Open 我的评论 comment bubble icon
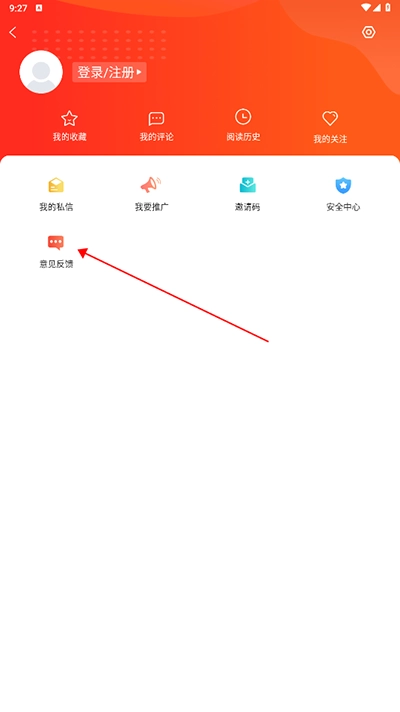Image resolution: width=400 pixels, height=712 pixels. pyautogui.click(x=156, y=119)
